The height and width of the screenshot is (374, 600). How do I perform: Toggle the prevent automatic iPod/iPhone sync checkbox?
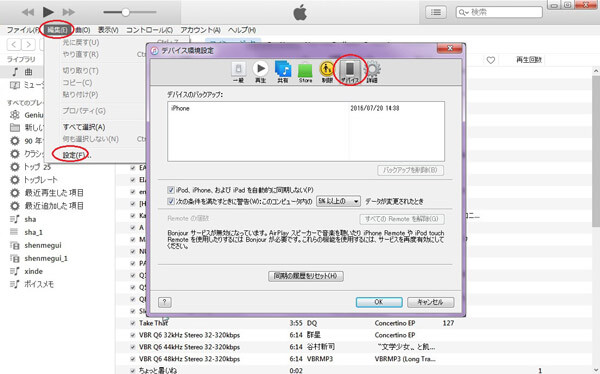[171, 190]
